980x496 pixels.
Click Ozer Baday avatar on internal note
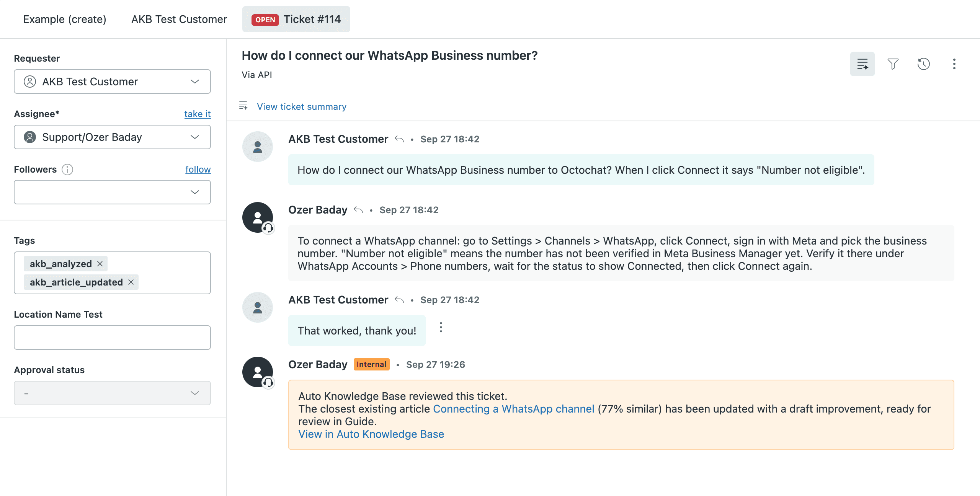pyautogui.click(x=258, y=372)
